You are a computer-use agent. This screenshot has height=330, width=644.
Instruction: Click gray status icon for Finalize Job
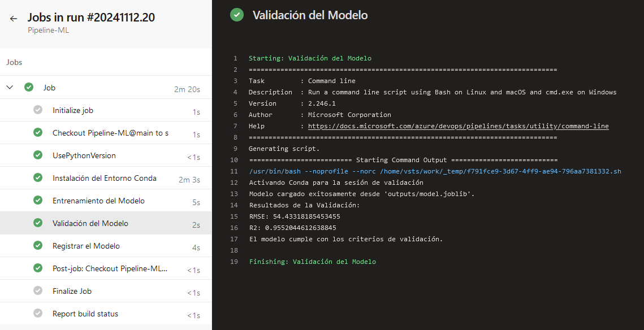38,291
